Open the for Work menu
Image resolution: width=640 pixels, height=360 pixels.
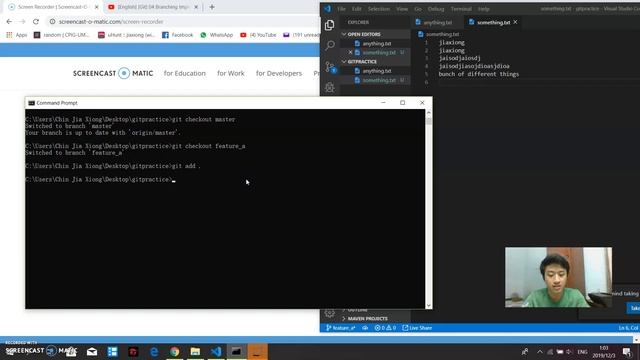(231, 73)
